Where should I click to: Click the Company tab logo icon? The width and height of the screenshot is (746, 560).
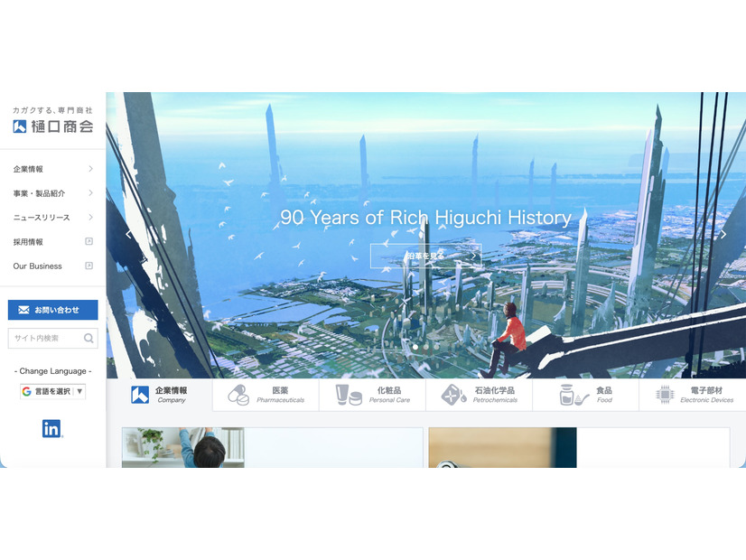tap(140, 395)
